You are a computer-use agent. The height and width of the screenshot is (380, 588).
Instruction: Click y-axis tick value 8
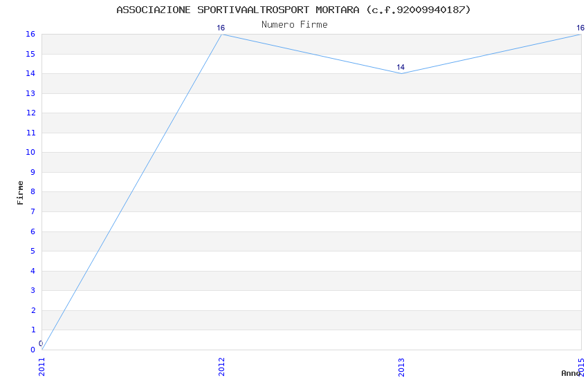point(33,191)
